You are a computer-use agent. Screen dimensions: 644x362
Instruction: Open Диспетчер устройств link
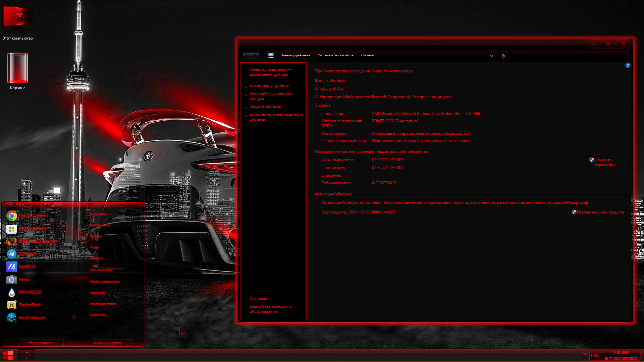269,85
